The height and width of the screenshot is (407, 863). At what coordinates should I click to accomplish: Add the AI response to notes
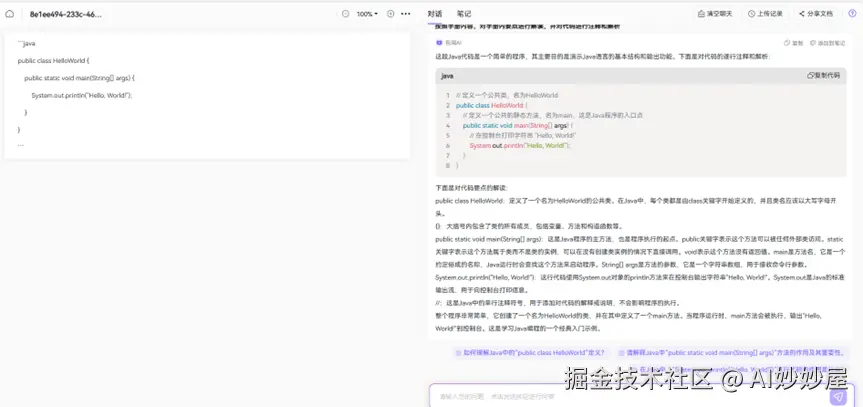tap(828, 43)
